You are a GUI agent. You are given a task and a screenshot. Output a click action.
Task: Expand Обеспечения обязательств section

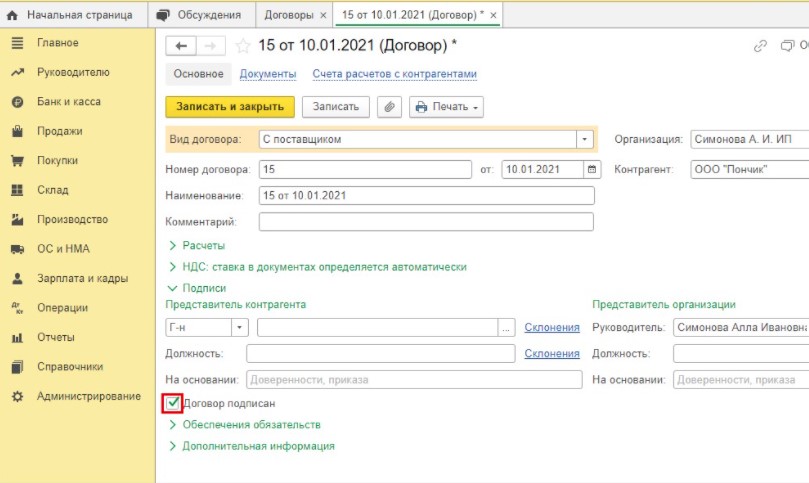point(250,425)
